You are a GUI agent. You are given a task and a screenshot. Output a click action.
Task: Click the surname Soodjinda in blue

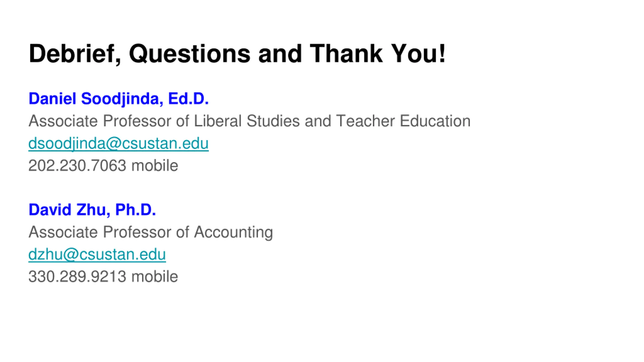tap(122, 99)
